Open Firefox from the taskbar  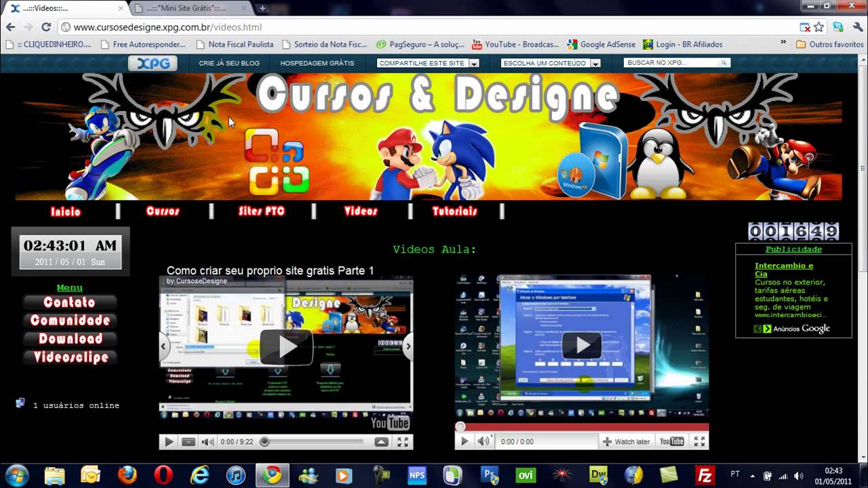click(127, 475)
